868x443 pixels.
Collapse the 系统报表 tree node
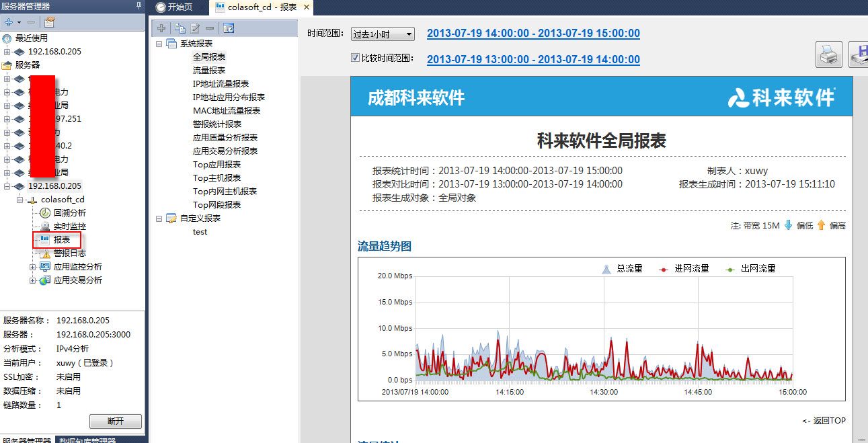pyautogui.click(x=159, y=44)
